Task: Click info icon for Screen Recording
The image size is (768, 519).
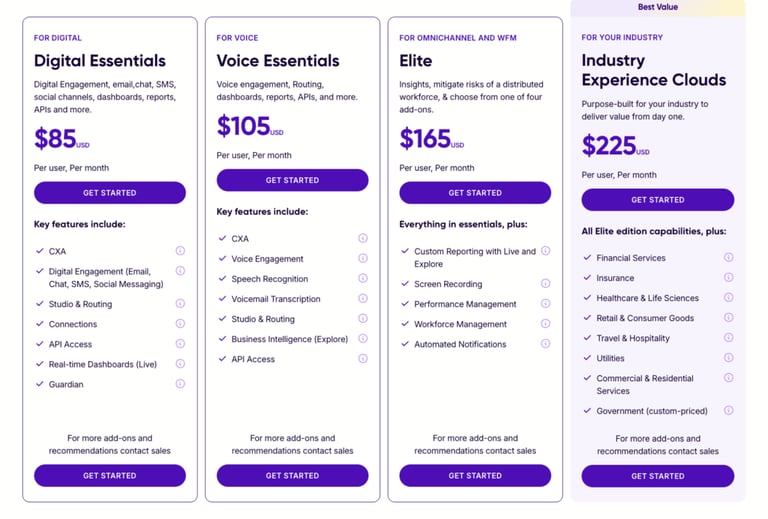Action: coord(546,283)
